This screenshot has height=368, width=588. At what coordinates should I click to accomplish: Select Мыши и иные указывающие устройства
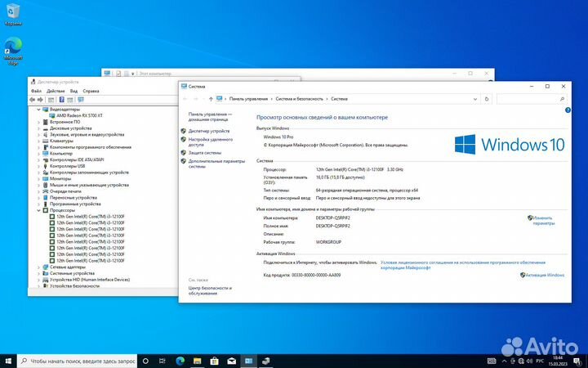(x=89, y=185)
